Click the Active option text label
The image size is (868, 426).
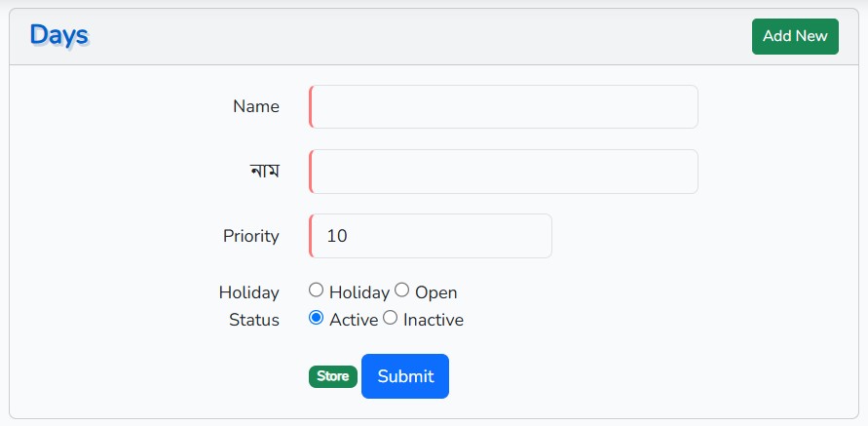click(354, 320)
